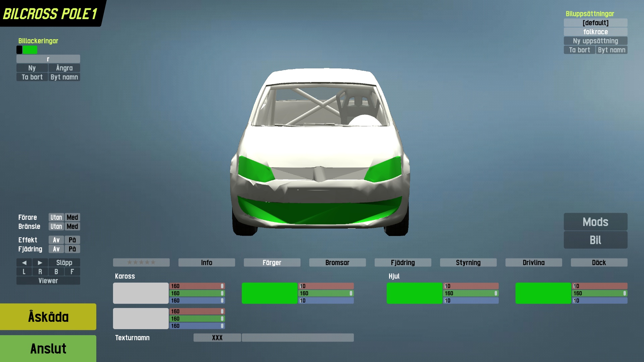Click the right arrow rotate icon
This screenshot has width=644, height=362.
click(40, 263)
